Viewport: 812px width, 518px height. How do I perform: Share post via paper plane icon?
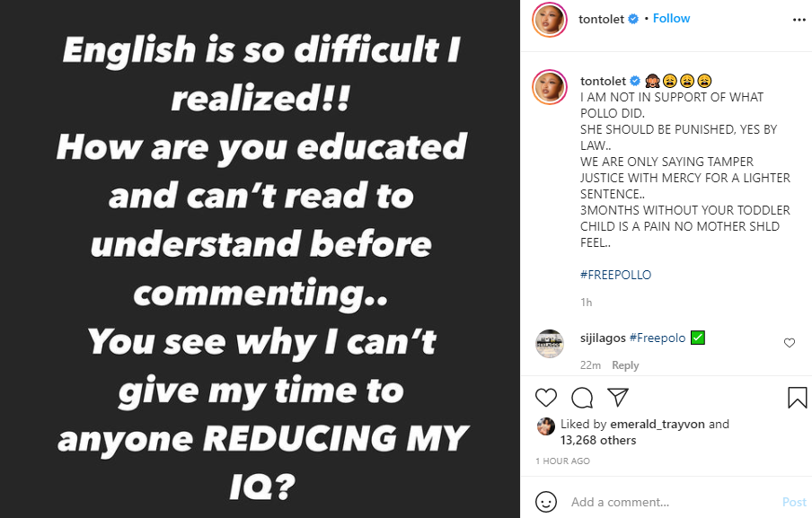[x=617, y=398]
